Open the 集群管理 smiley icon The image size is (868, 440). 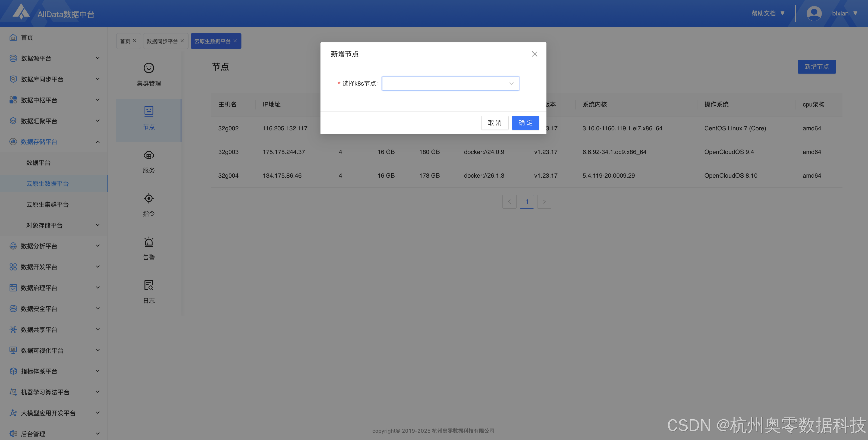(149, 68)
